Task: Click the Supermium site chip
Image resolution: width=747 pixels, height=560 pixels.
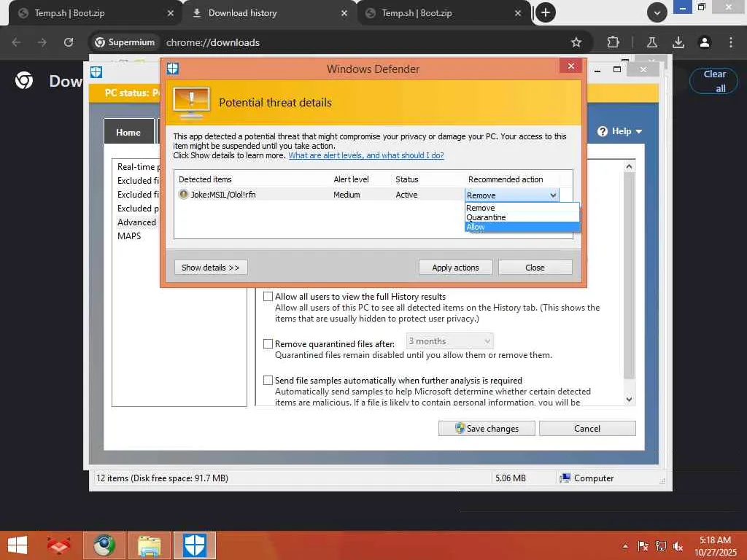Action: coord(125,42)
